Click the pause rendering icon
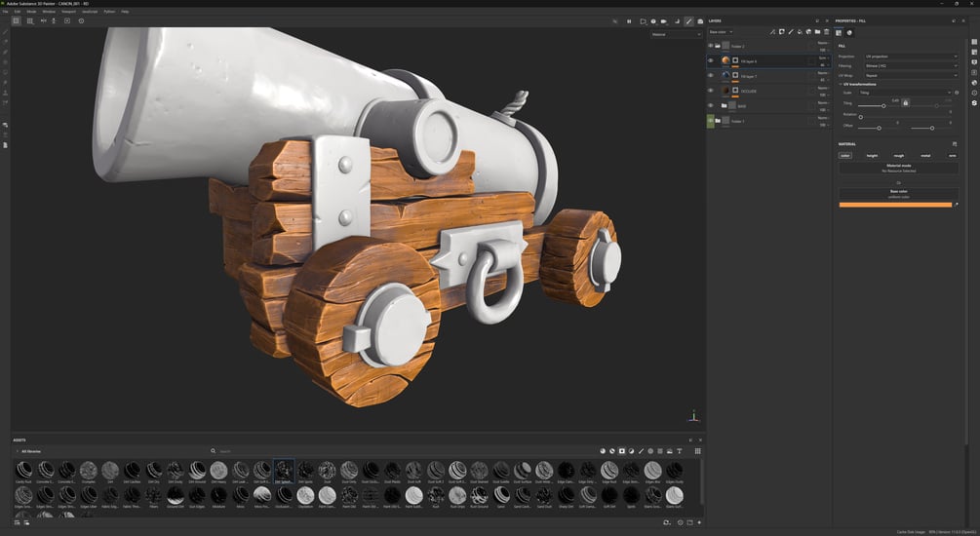The width and height of the screenshot is (980, 536). click(629, 21)
